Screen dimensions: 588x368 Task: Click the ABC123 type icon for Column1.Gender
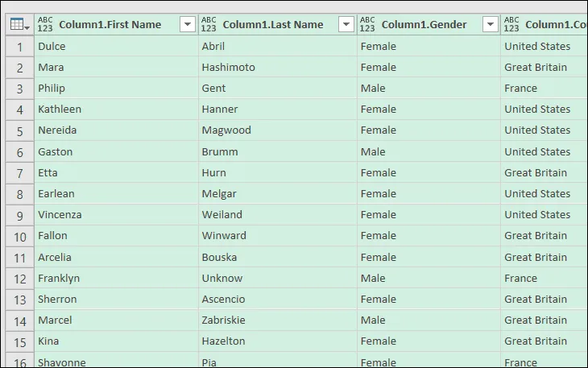[367, 25]
